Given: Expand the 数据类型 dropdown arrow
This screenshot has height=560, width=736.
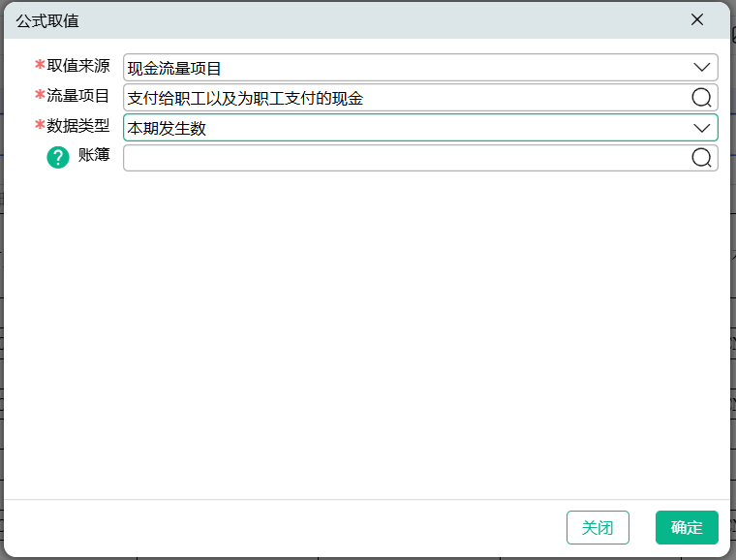Looking at the screenshot, I should point(701,128).
